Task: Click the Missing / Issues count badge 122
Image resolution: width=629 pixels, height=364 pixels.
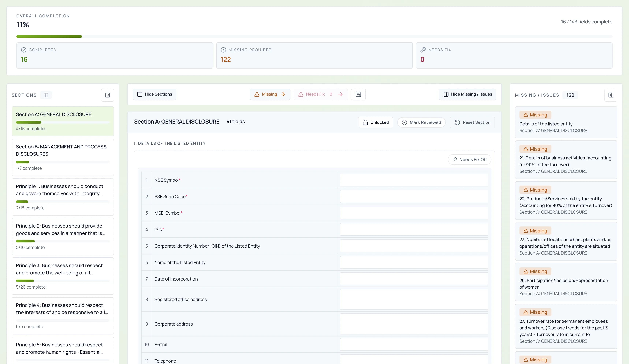Action: point(570,95)
